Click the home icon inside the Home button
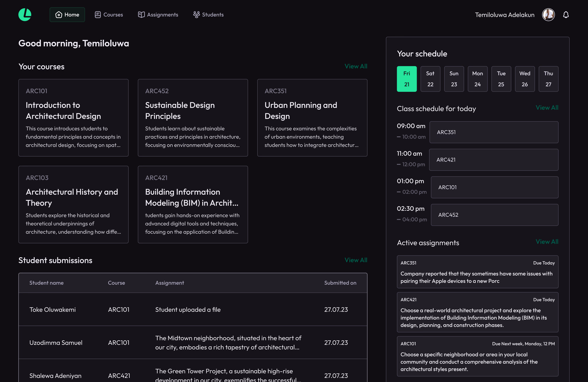 (59, 14)
